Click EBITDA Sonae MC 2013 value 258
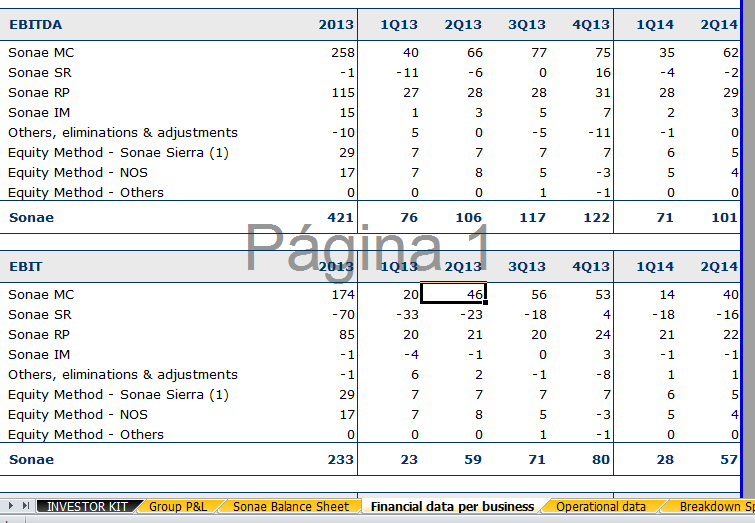 343,52
